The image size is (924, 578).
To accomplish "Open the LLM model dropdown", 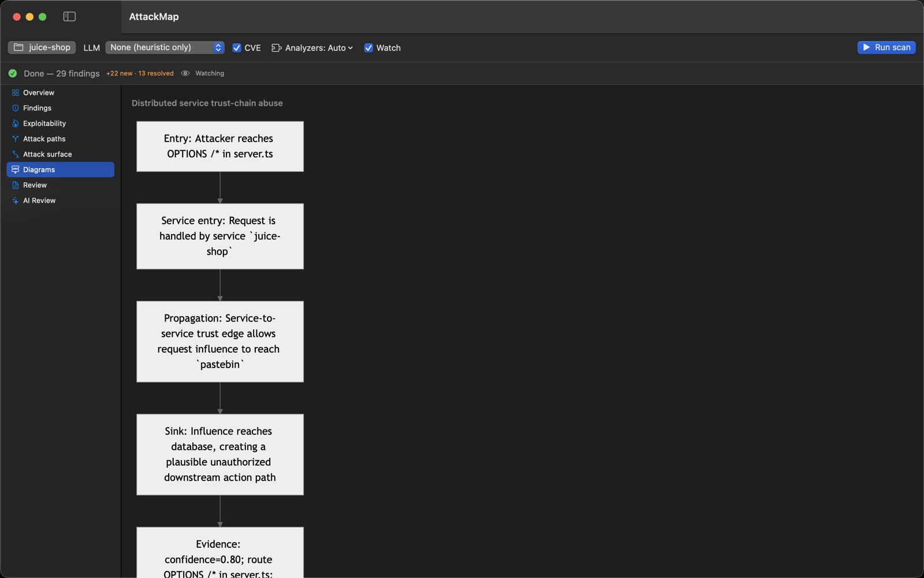I will [x=165, y=47].
